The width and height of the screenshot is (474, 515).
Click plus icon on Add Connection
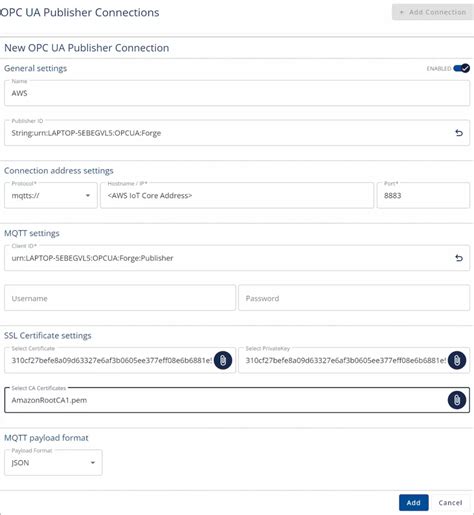coord(402,12)
